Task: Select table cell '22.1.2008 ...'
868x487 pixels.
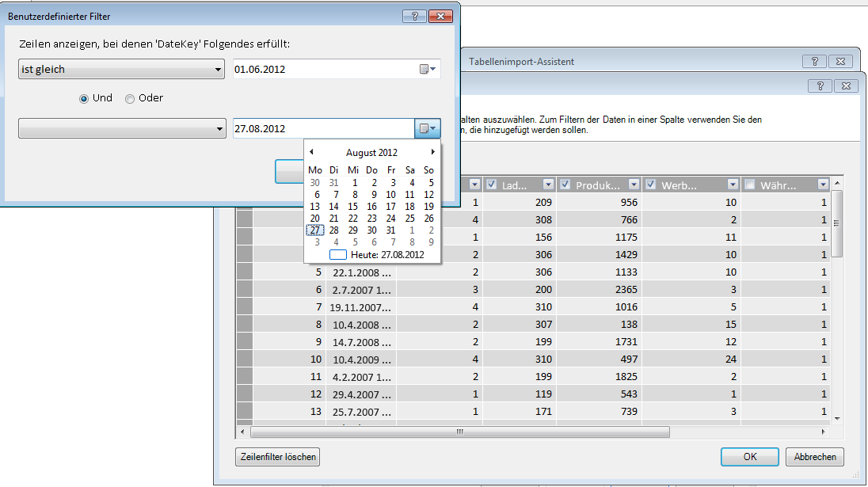Action: [361, 272]
